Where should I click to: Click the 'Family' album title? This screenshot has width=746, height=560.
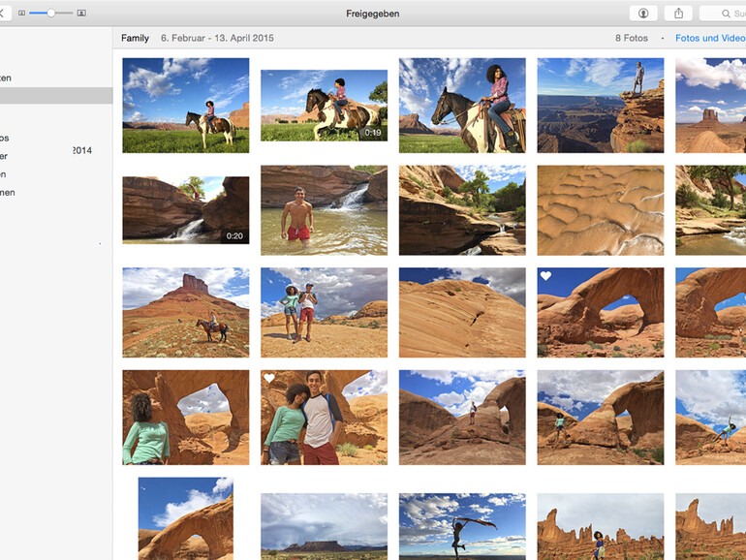(135, 38)
